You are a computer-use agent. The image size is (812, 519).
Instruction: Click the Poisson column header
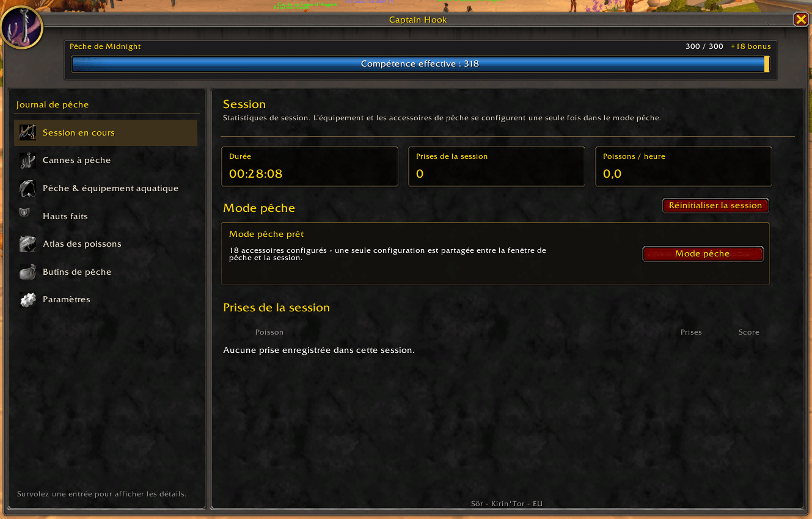click(x=269, y=332)
